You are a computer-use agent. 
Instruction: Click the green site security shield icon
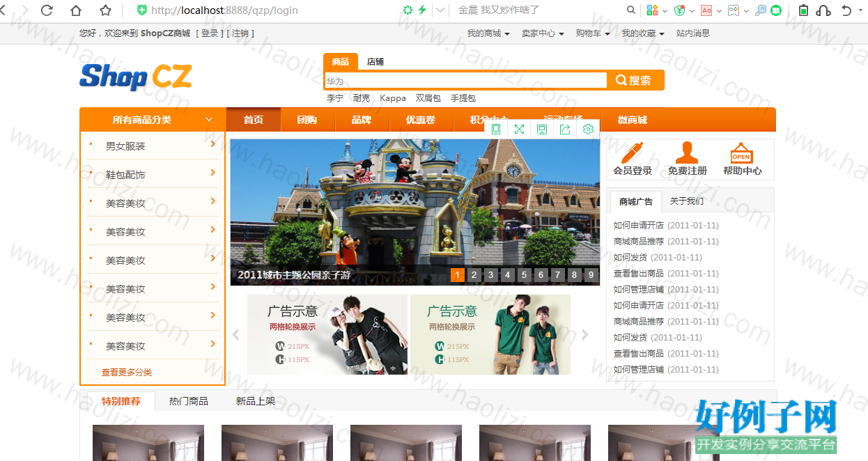click(x=142, y=10)
